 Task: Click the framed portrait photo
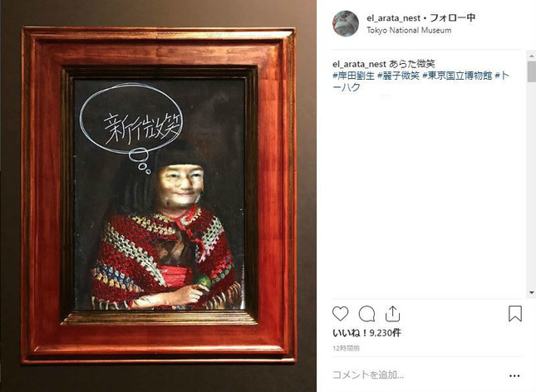coord(159,195)
